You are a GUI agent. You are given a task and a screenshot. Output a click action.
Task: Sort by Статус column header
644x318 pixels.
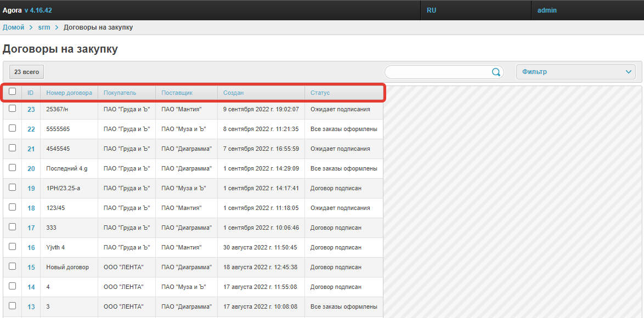pos(320,93)
